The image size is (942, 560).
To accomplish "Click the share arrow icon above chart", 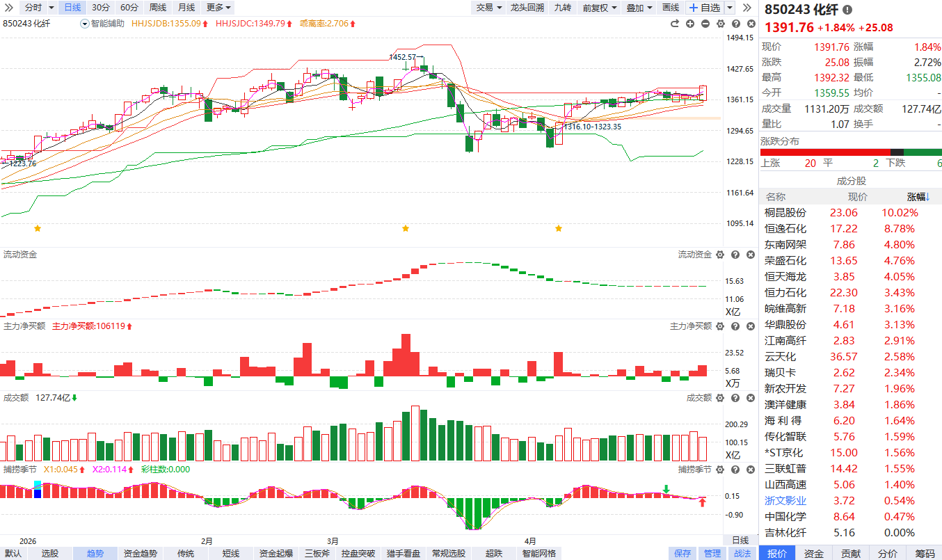I will tap(674, 24).
